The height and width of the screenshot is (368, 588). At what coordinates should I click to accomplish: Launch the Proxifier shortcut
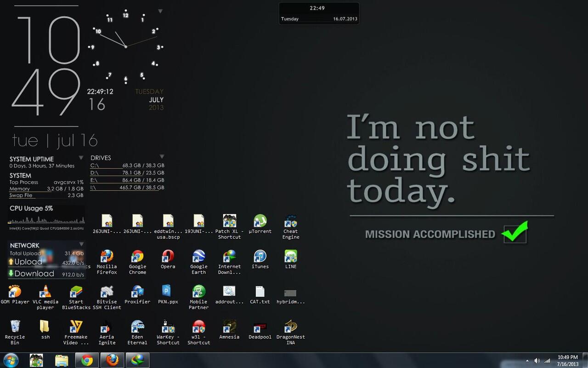click(x=137, y=295)
